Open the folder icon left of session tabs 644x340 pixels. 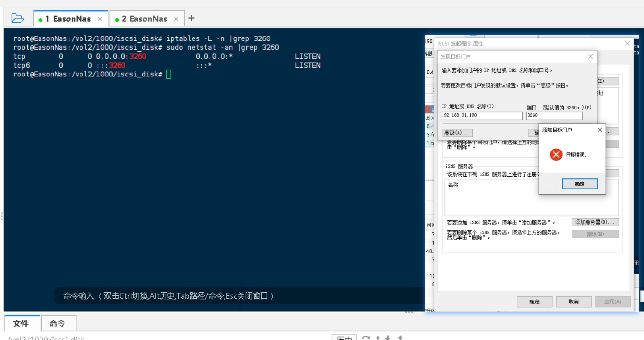pos(17,18)
